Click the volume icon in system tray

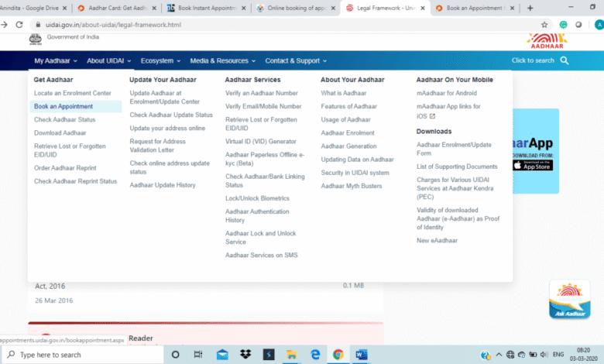[x=544, y=355]
